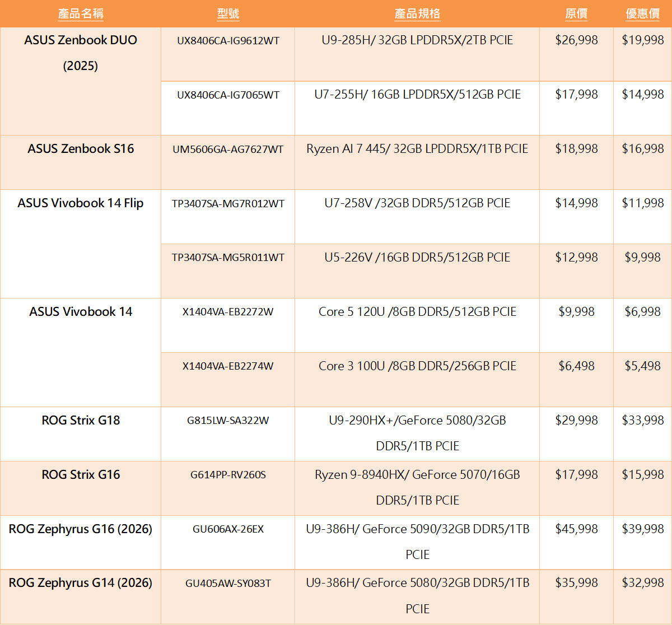This screenshot has height=625, width=672.
Task: Select the ROG Zephyrus G16 (2026) product name
Action: (81, 529)
